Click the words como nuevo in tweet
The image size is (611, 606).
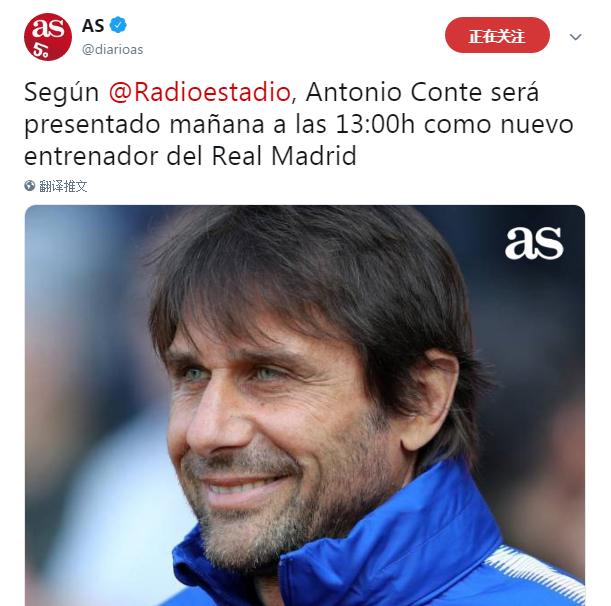point(498,124)
